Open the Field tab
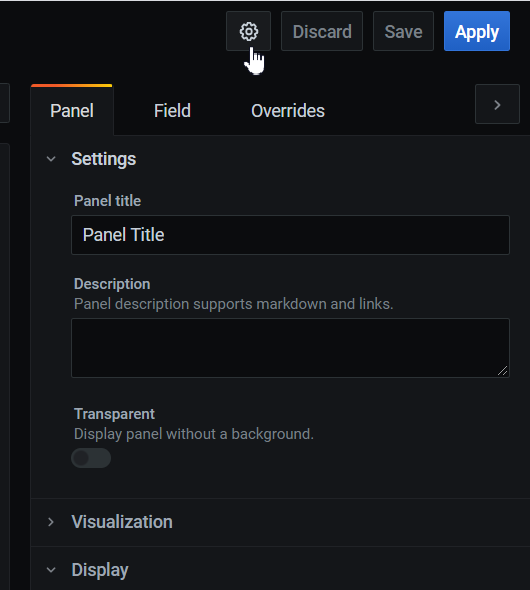The image size is (530, 590). coord(172,111)
